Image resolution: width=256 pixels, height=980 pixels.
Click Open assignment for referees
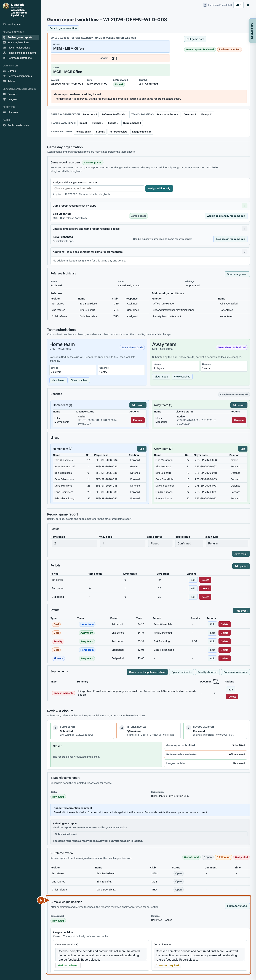(x=237, y=274)
